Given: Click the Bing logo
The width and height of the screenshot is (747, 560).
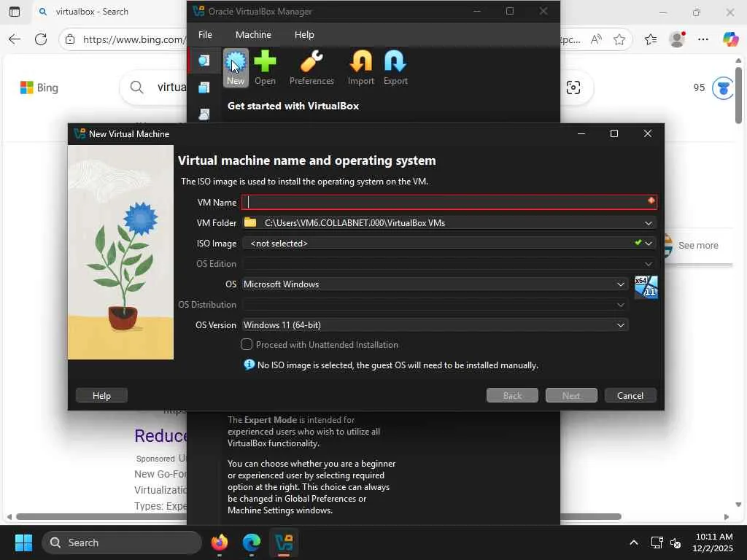Looking at the screenshot, I should [39, 87].
